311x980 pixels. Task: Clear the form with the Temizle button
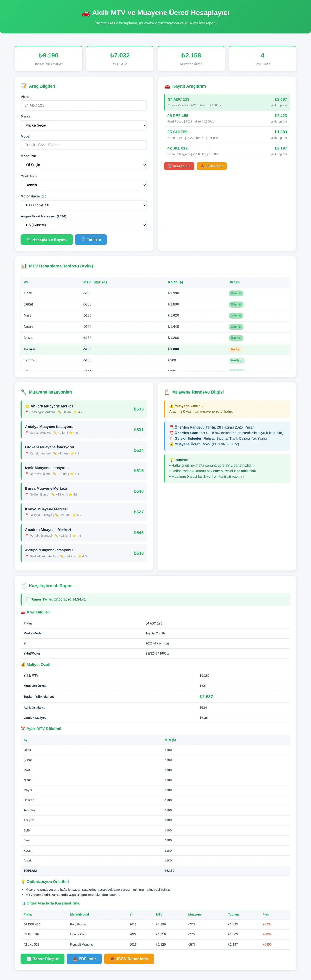point(91,240)
